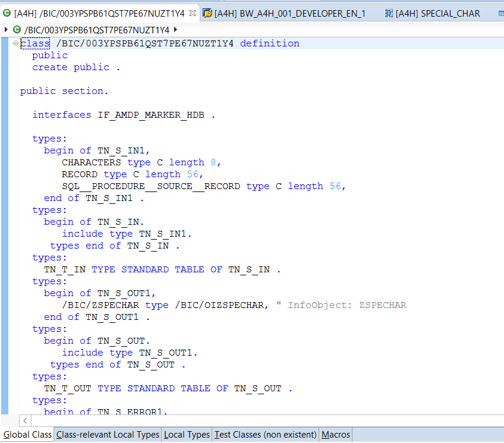Click 'include type TN_S_OUT1.' line

[x=130, y=353]
